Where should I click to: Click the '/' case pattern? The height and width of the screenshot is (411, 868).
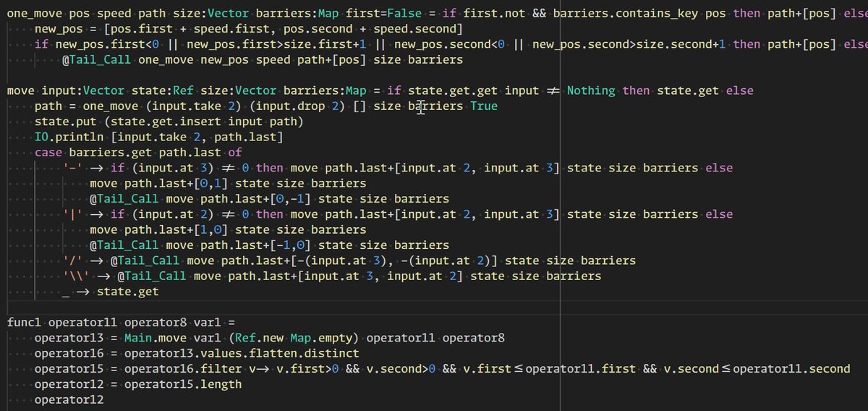pyautogui.click(x=72, y=260)
